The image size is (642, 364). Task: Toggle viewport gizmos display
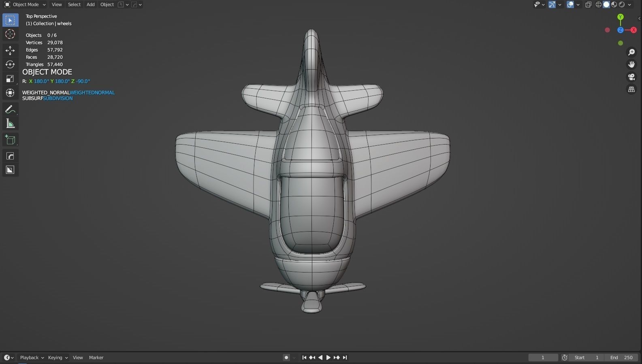click(x=552, y=4)
